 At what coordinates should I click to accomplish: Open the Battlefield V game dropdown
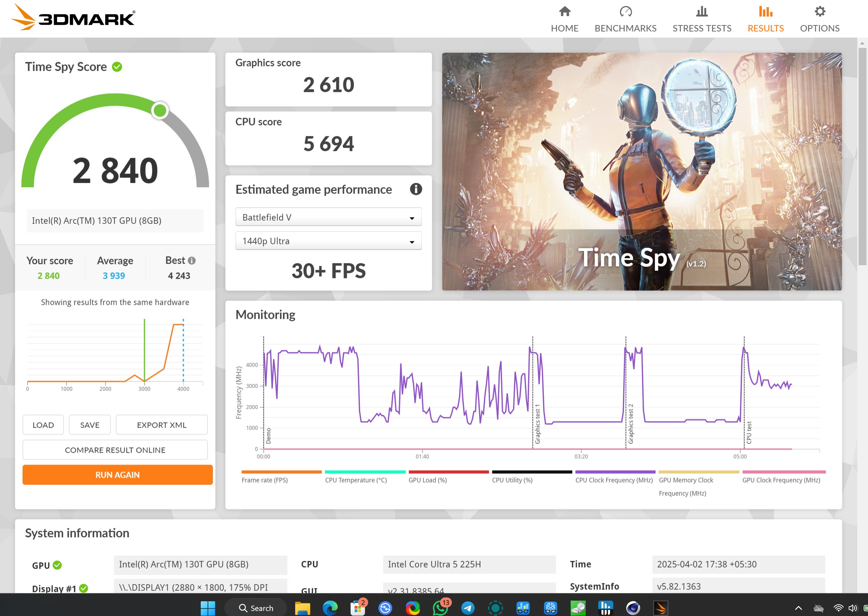pos(328,217)
